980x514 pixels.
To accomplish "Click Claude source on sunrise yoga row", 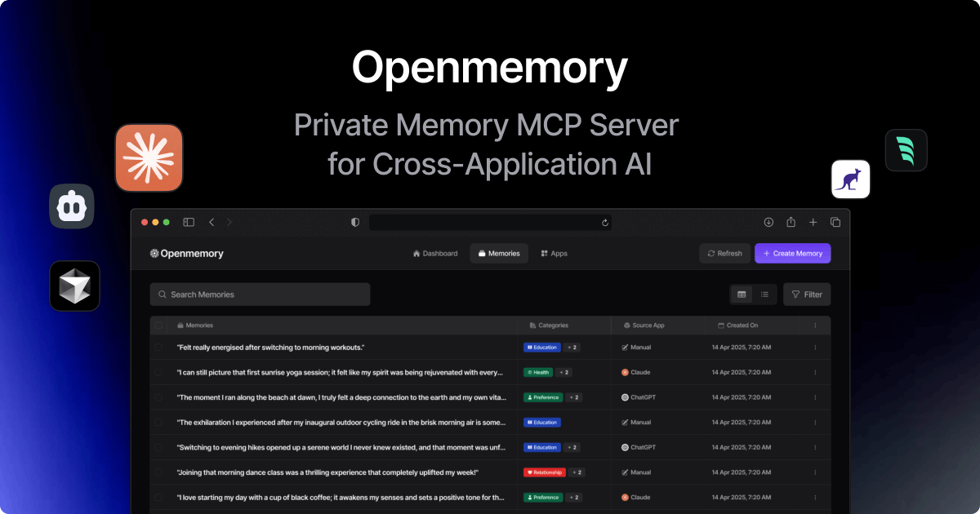I will pos(635,372).
